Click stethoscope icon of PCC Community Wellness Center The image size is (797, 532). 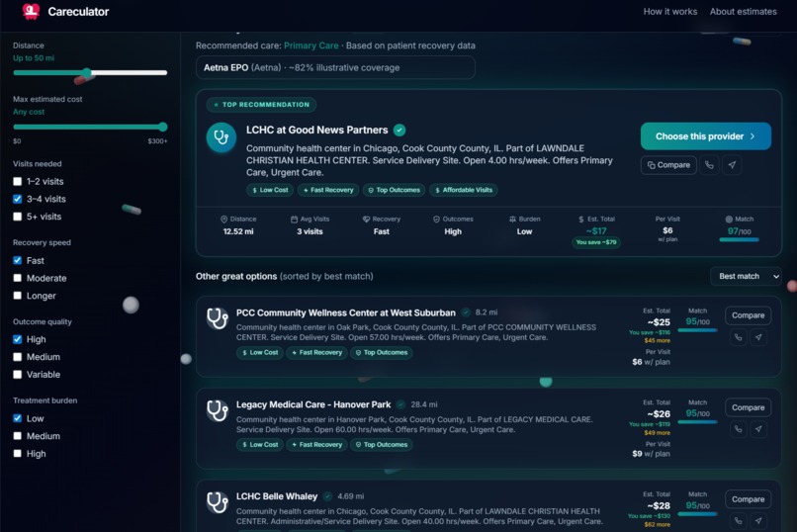(217, 318)
